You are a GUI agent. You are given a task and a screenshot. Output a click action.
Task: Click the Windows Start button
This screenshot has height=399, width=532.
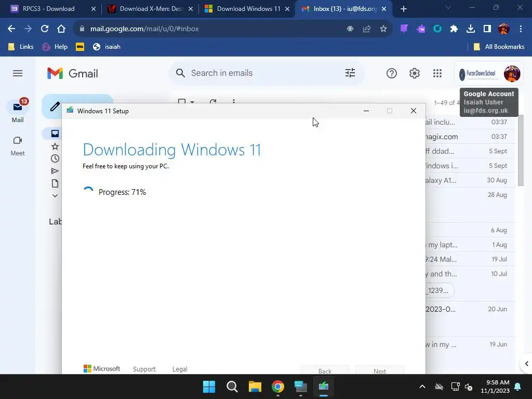click(x=209, y=387)
